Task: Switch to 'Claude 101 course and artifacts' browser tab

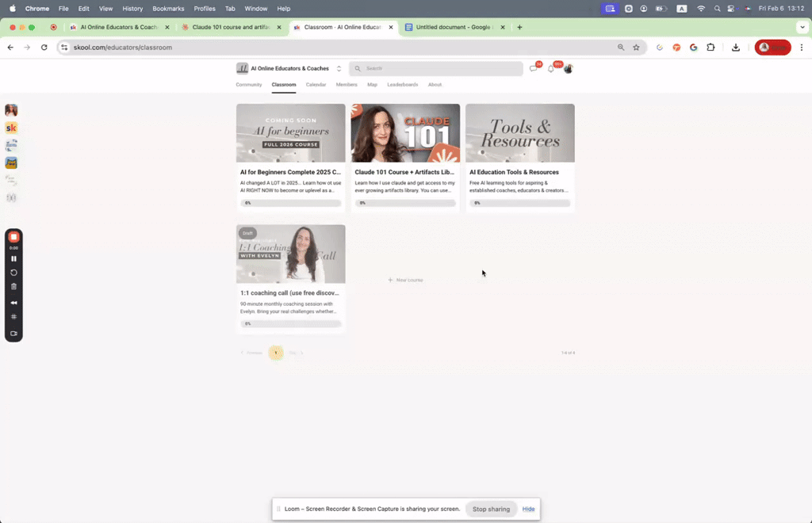Action: [x=231, y=27]
